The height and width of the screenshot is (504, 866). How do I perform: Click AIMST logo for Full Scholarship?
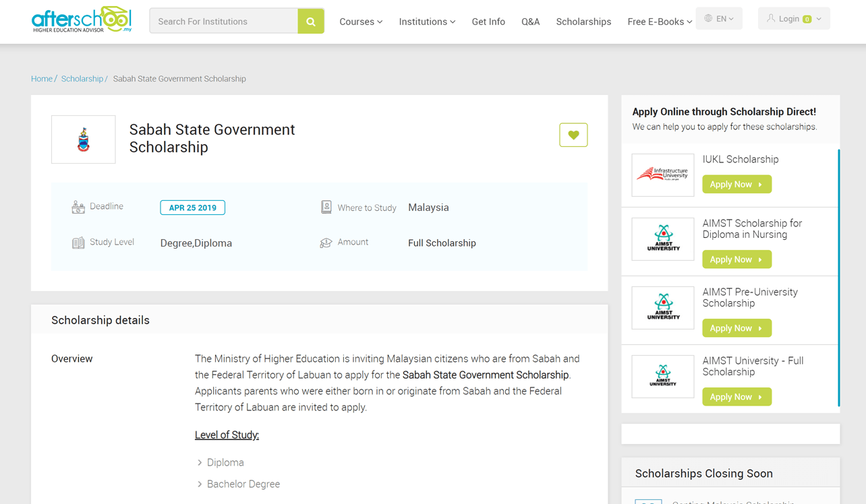662,377
